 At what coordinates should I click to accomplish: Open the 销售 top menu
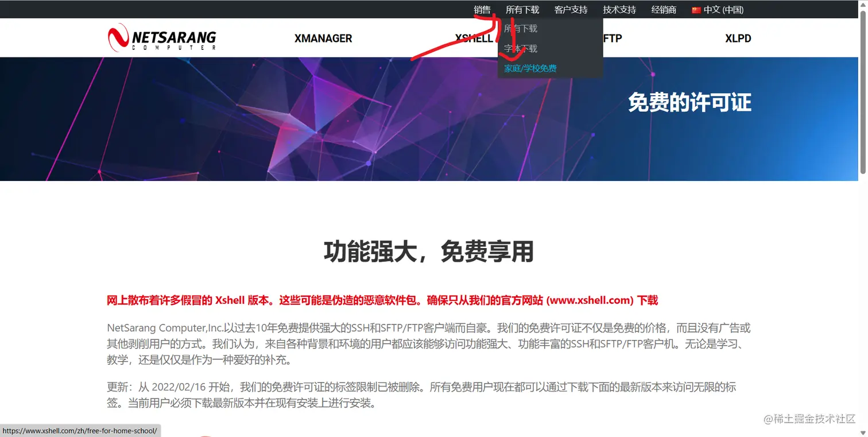point(482,10)
